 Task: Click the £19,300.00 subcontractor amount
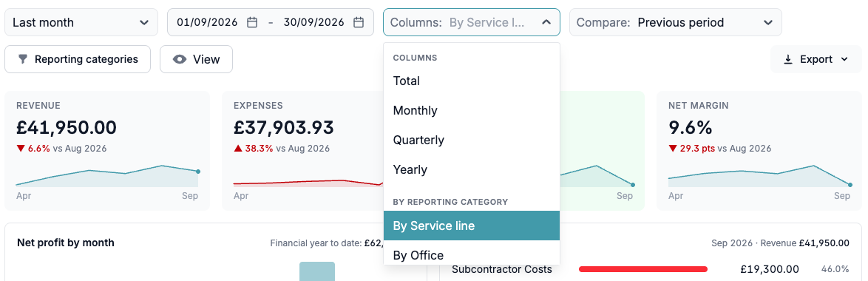(770, 269)
